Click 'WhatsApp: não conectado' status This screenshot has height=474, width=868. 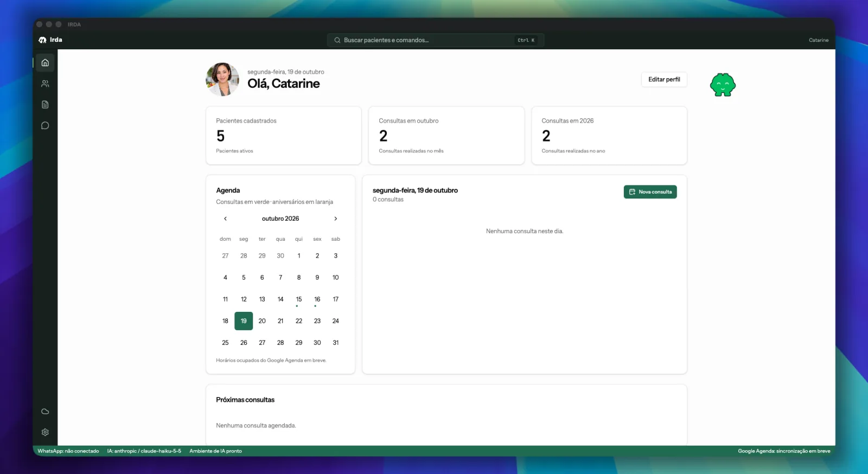[x=68, y=451]
